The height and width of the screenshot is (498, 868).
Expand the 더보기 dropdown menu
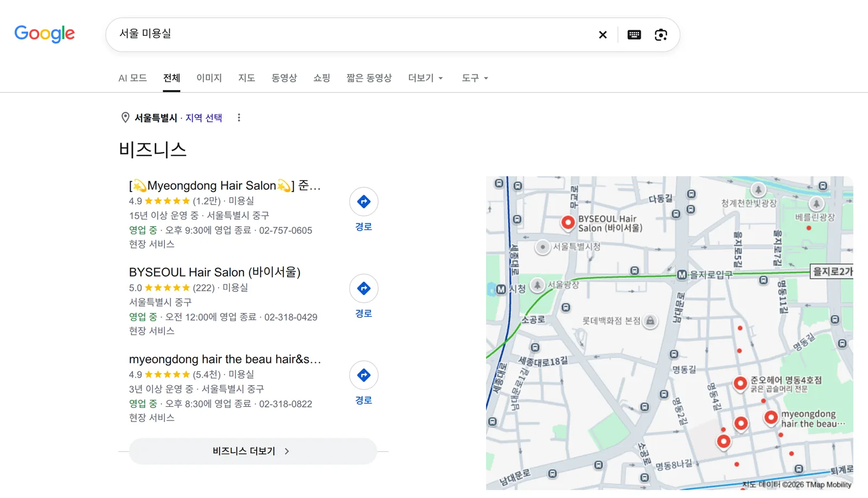point(426,78)
